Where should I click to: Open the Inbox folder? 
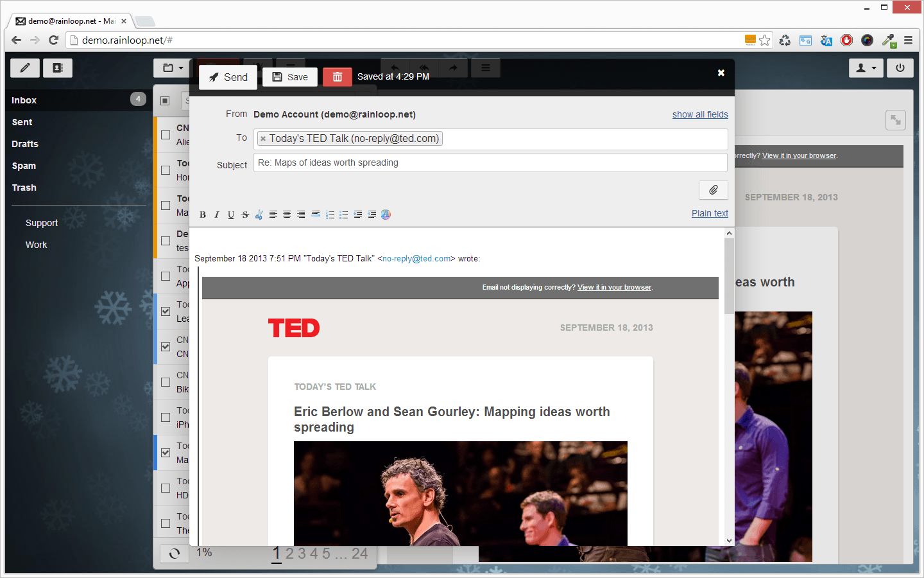tap(79, 100)
